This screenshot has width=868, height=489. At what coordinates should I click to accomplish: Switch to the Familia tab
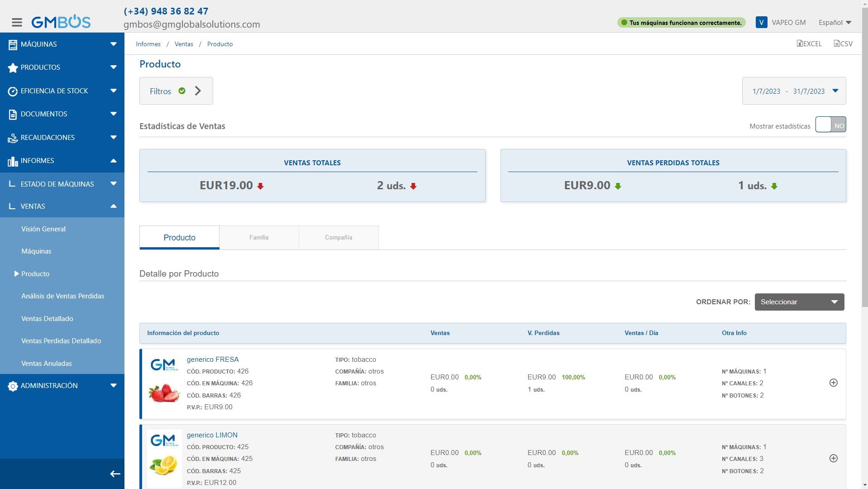[259, 238]
